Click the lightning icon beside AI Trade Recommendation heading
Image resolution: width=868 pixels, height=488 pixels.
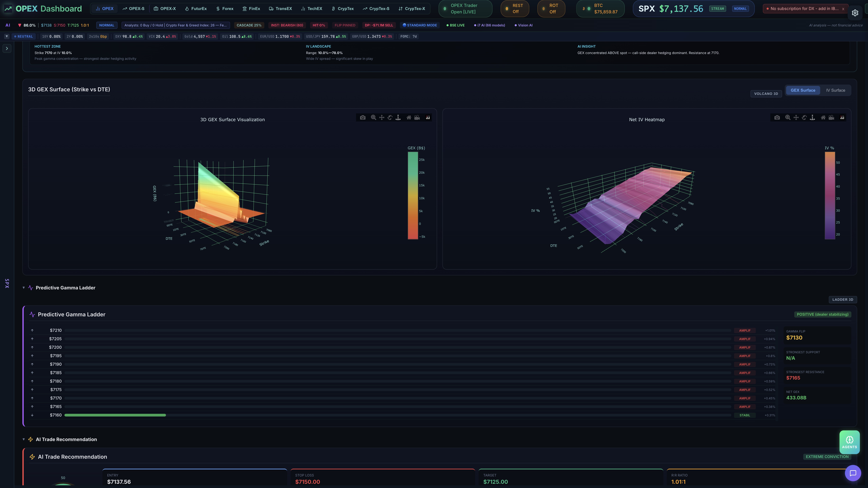(x=32, y=457)
